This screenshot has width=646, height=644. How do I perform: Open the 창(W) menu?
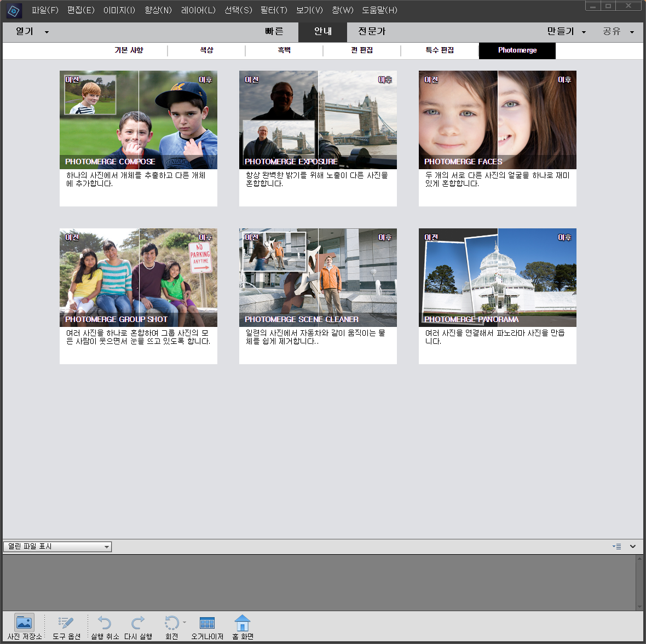tap(342, 10)
